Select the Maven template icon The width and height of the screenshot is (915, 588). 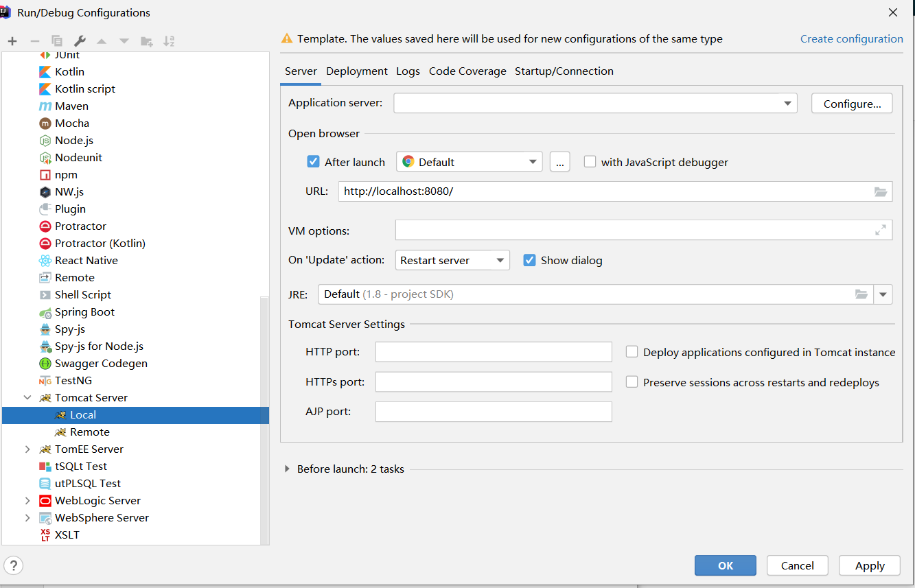(x=45, y=106)
